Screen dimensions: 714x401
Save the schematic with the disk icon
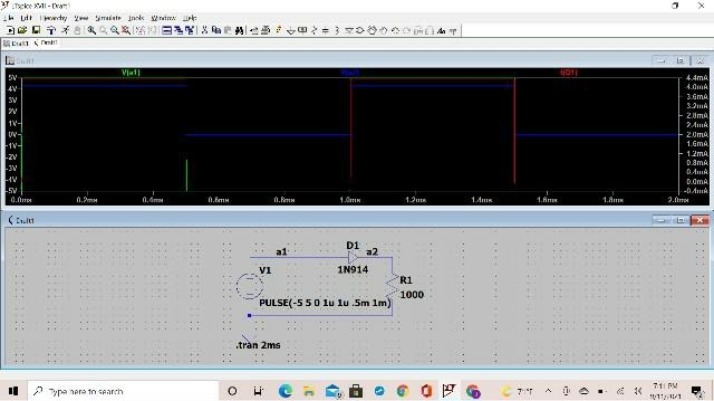(36, 30)
